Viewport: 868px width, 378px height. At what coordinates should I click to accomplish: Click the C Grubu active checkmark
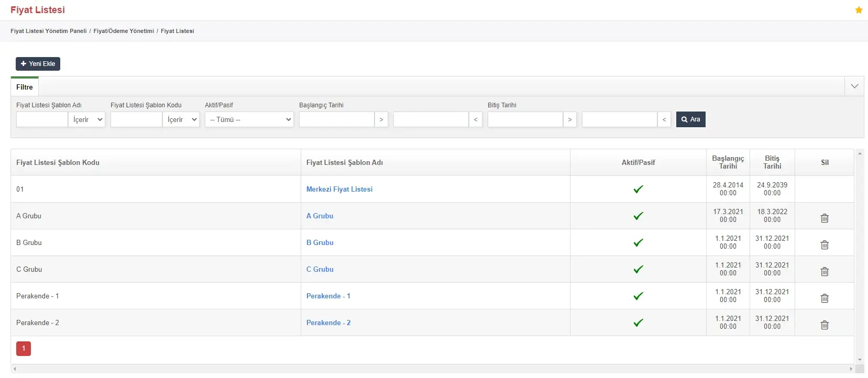[638, 270]
